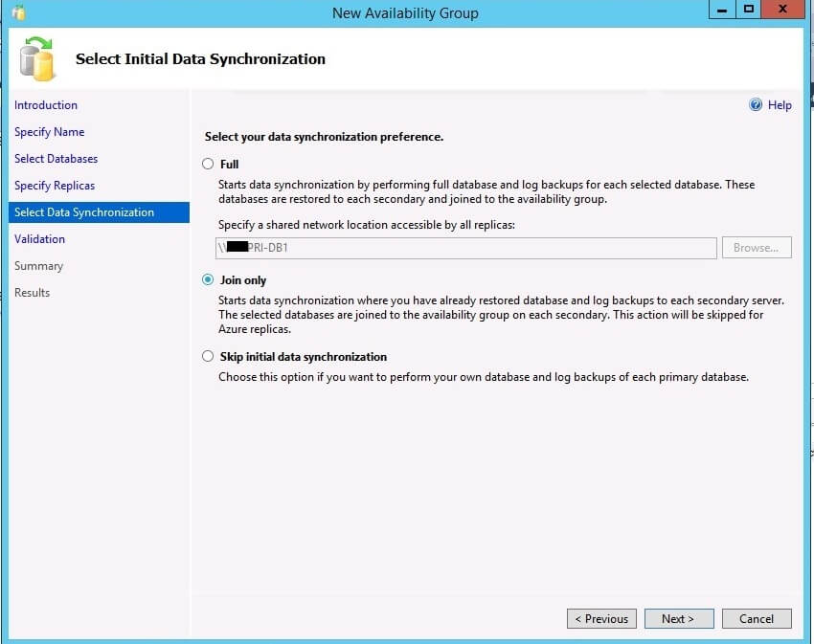Click the Summary step in sidebar
Screen dimensions: 814x644
[x=38, y=266]
